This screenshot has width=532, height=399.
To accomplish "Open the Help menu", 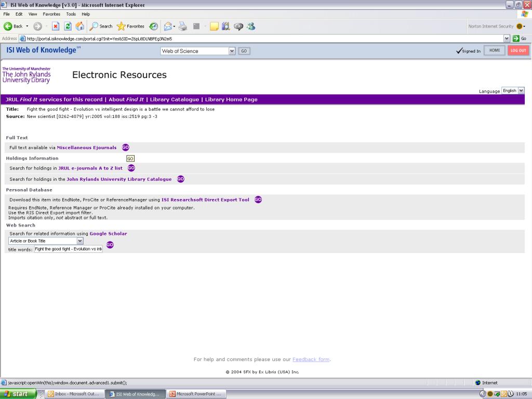I will click(x=86, y=14).
